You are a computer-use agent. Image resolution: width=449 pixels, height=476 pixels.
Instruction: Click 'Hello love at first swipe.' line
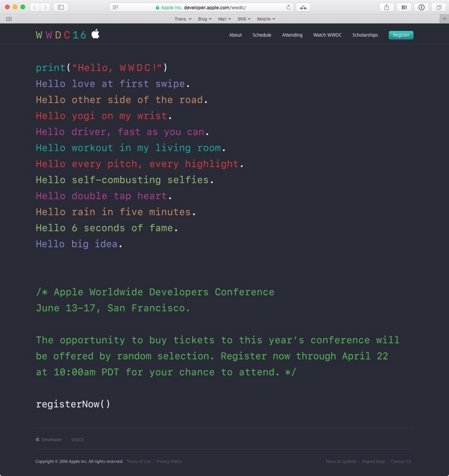[x=113, y=84]
